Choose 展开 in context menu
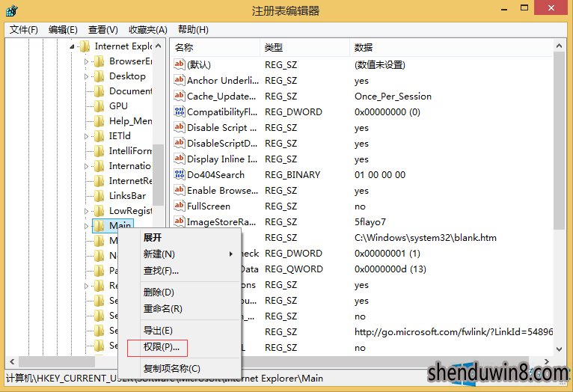The width and height of the screenshot is (573, 392). (153, 238)
